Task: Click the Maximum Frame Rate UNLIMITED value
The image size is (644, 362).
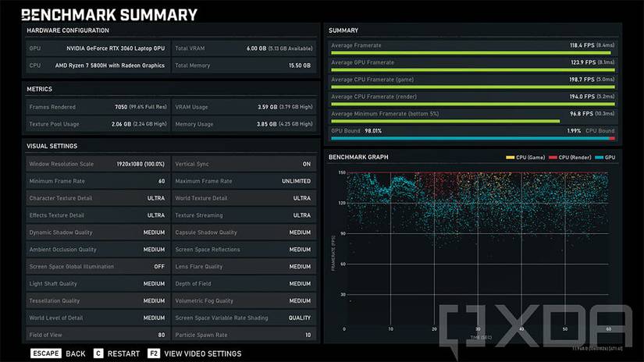Action: click(x=296, y=181)
